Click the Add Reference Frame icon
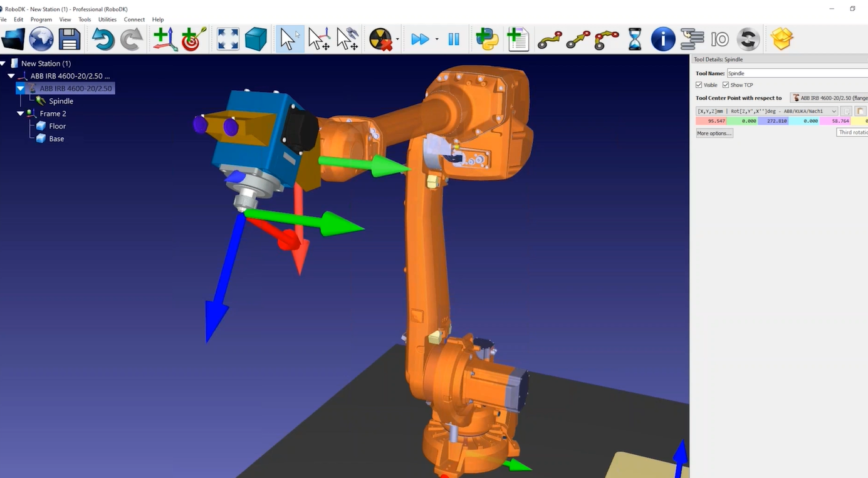The image size is (868, 478). click(x=164, y=39)
